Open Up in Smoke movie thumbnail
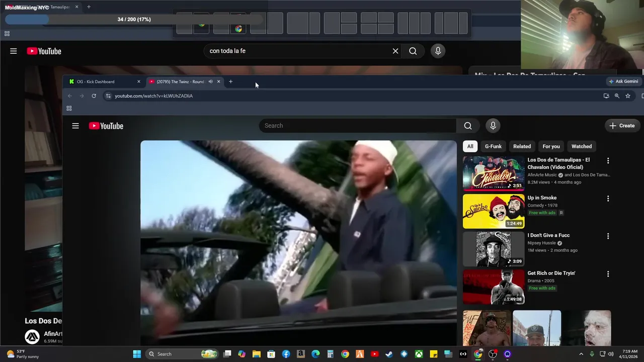The width and height of the screenshot is (644, 362). 494,211
